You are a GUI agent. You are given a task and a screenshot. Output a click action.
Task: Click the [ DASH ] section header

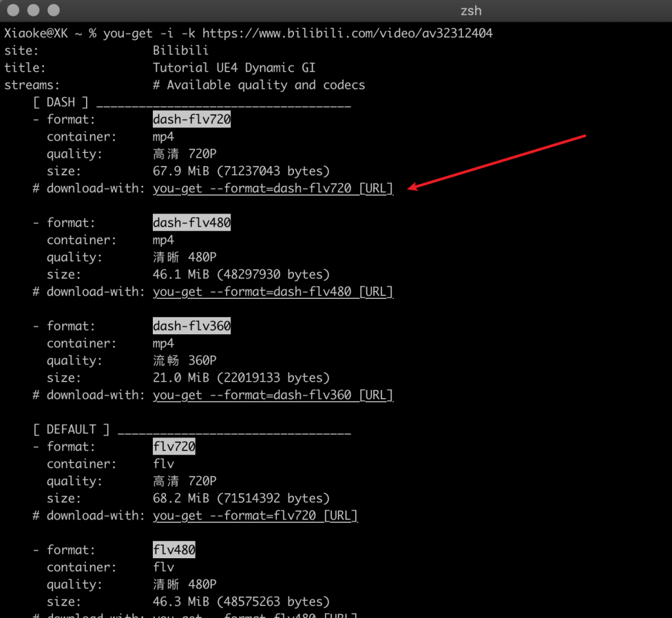click(x=61, y=102)
